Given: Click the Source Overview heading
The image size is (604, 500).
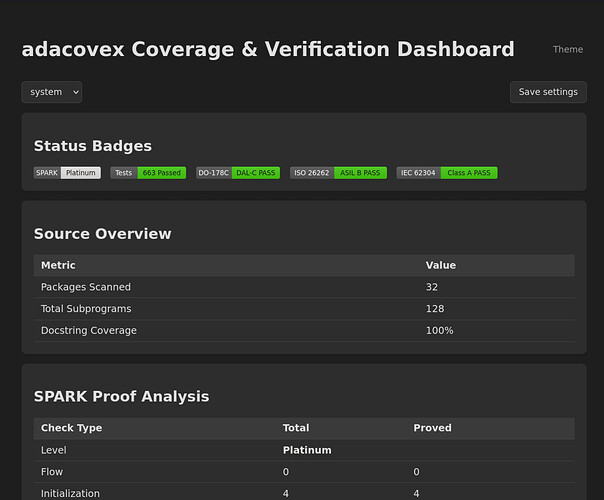Looking at the screenshot, I should click(x=102, y=234).
